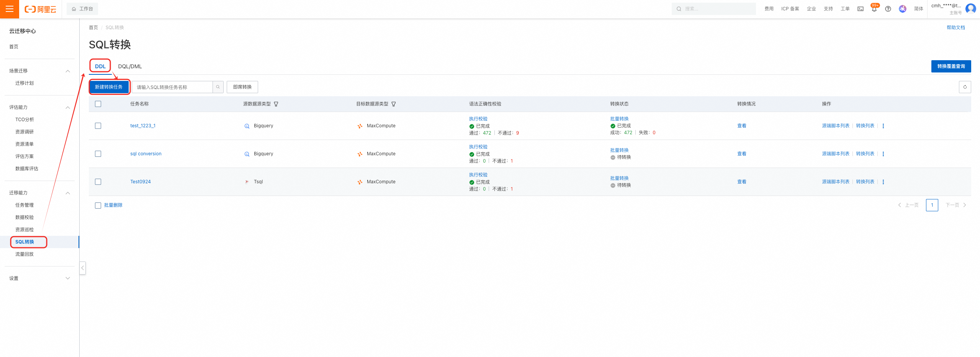Collapse the 迁移能力 section
This screenshot has height=357, width=980.
pos(68,193)
